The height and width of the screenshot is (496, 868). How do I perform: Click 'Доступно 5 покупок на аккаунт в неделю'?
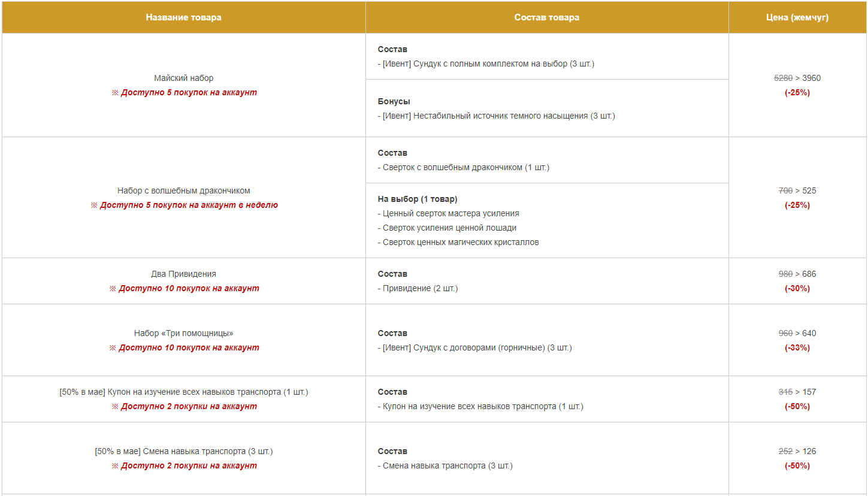189,205
